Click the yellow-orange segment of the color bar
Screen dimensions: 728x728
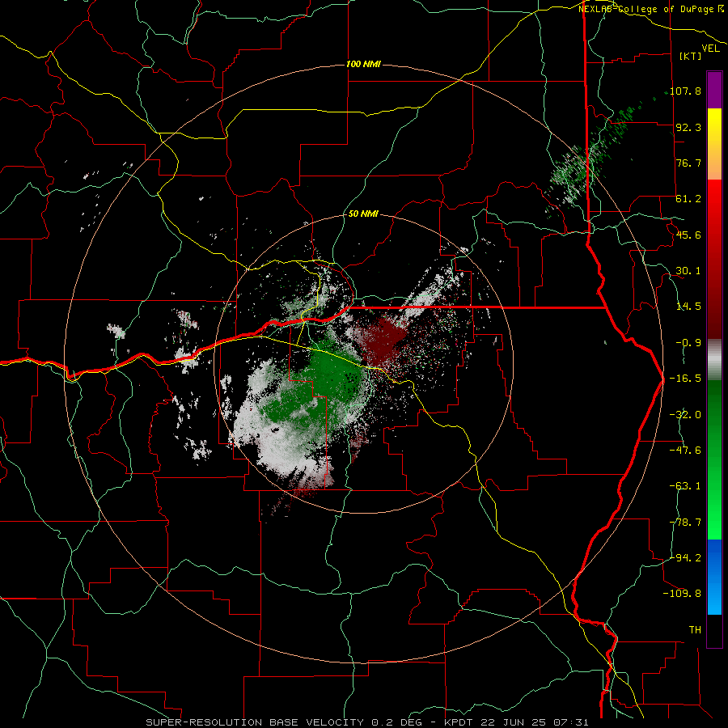(714, 144)
